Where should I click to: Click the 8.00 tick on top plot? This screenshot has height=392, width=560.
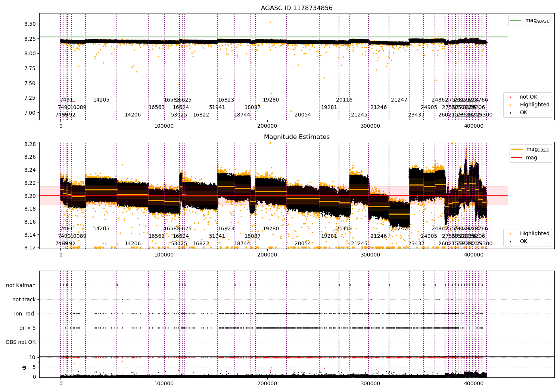30,53
